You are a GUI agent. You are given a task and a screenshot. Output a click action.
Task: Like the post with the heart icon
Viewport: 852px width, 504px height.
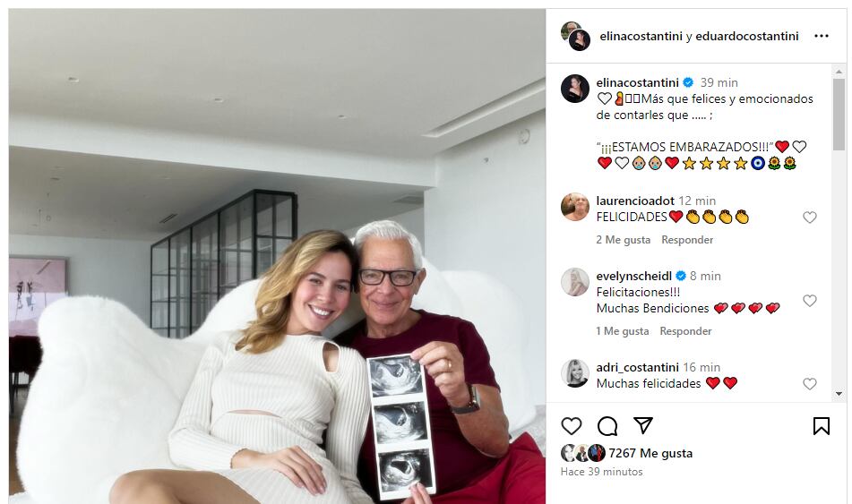(x=571, y=426)
